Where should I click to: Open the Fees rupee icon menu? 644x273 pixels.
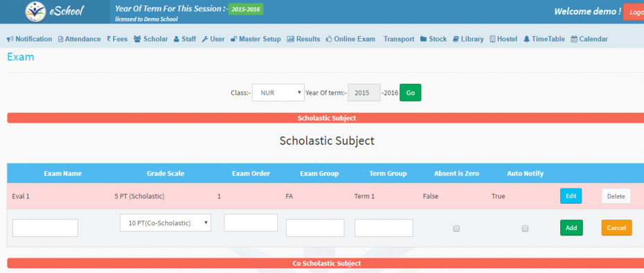[109, 39]
